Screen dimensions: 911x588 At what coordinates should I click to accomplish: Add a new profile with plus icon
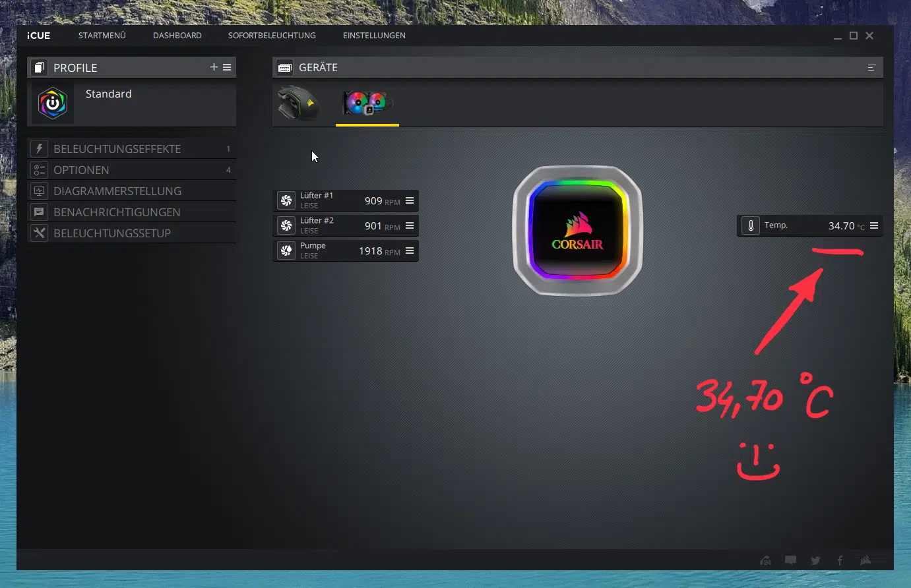click(214, 67)
